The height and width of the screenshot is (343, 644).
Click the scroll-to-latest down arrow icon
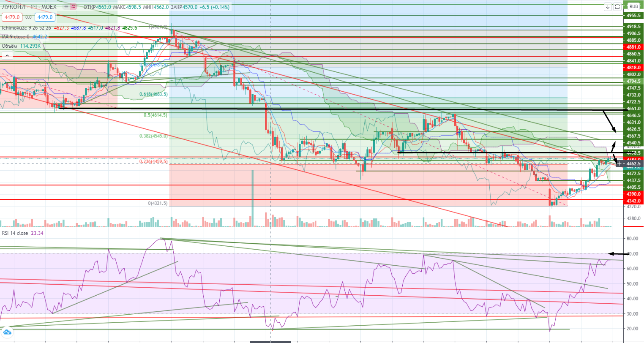coord(608,6)
